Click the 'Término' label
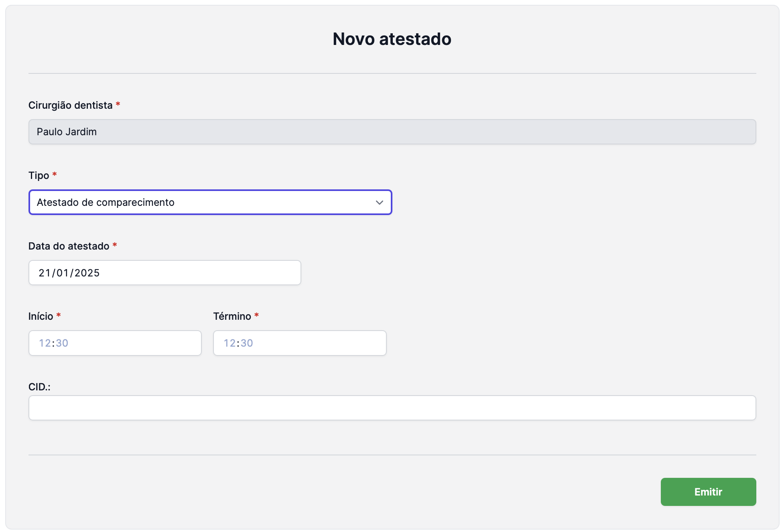The width and height of the screenshot is (784, 532). [232, 317]
